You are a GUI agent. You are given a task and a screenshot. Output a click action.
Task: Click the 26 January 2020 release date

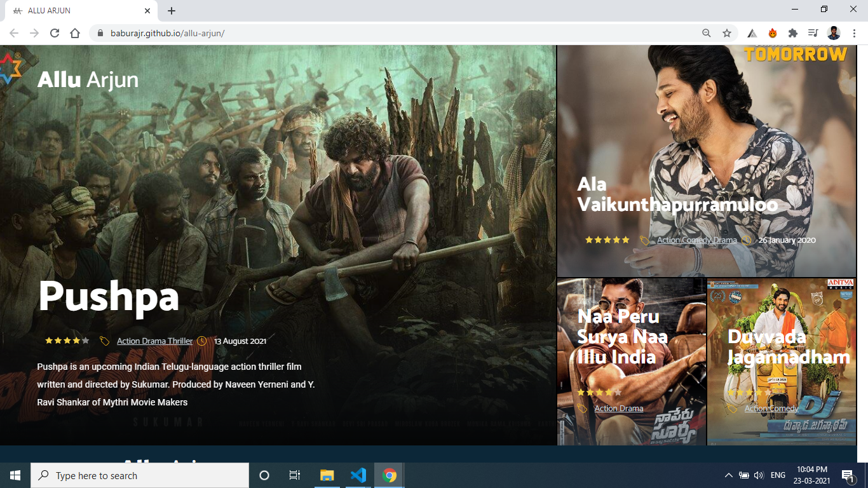787,240
